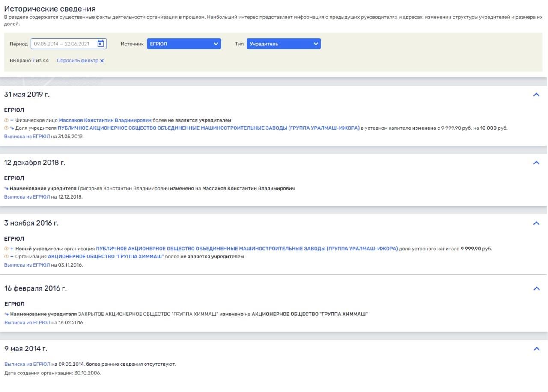The image size is (548, 392).
Task: Click Дата создания организации: 30.10.2006 text
Action: (53, 373)
